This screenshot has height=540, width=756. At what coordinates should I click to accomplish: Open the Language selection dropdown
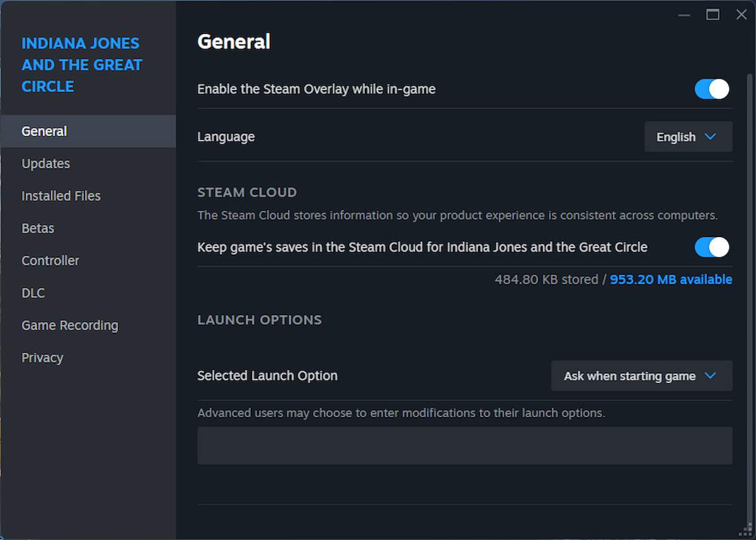point(688,137)
